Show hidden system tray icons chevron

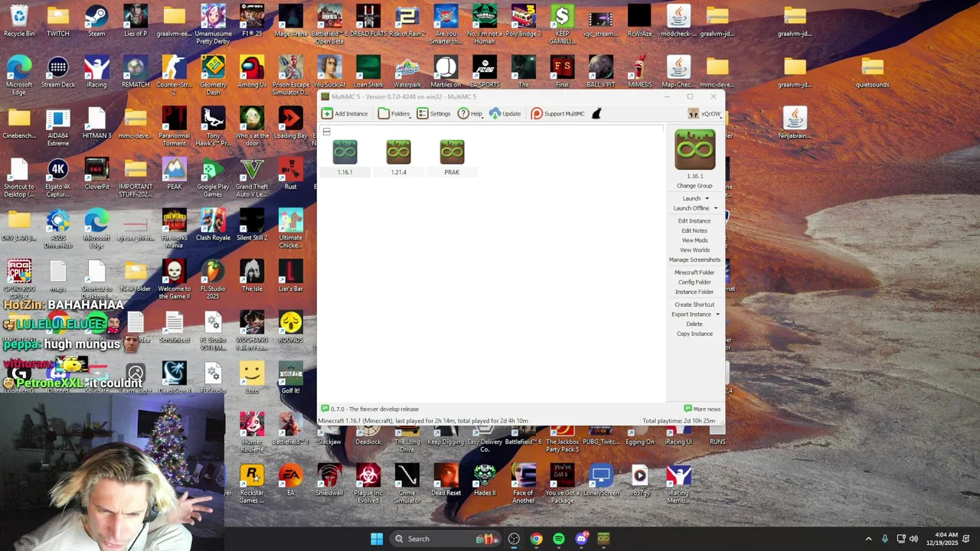coord(868,539)
